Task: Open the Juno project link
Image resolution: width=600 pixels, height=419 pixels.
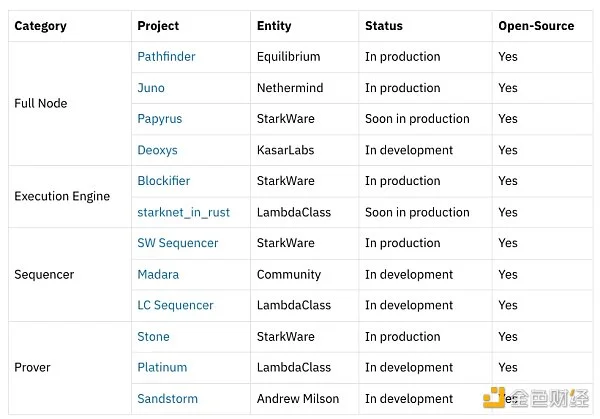Action: (x=151, y=88)
